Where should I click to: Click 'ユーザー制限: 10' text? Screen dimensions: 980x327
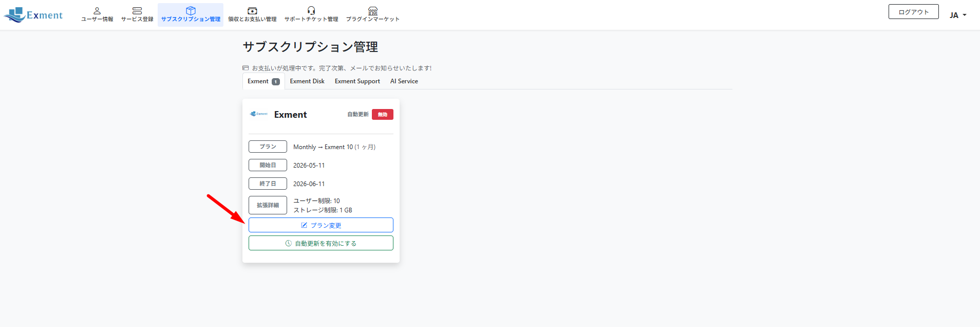316,201
